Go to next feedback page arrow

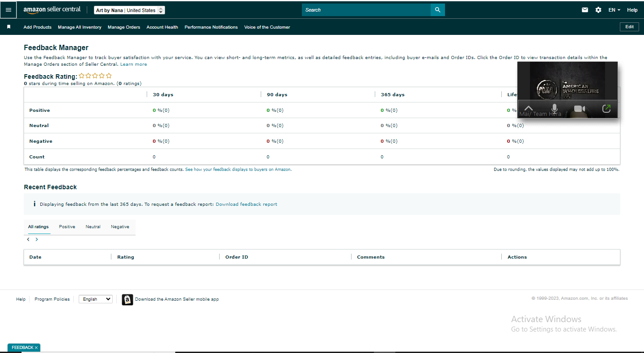[37, 239]
